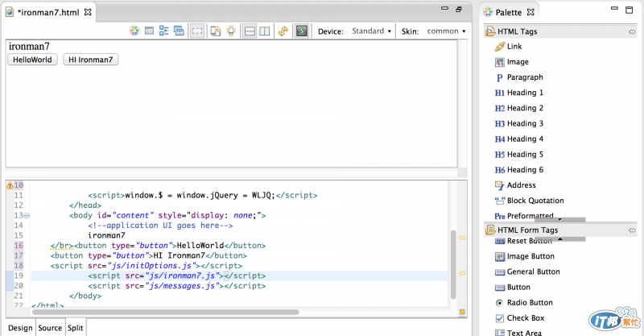Click the warning marker on line 10
The height and width of the screenshot is (336, 644).
coord(10,185)
